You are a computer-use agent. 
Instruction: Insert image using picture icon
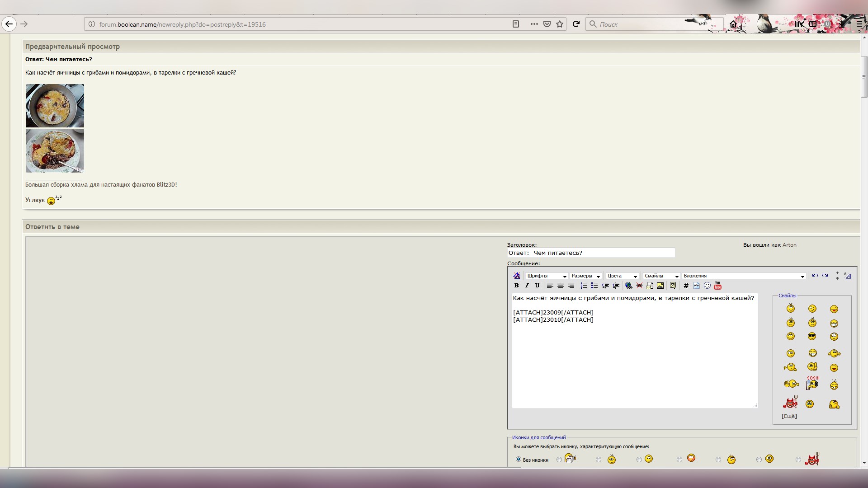click(x=660, y=286)
